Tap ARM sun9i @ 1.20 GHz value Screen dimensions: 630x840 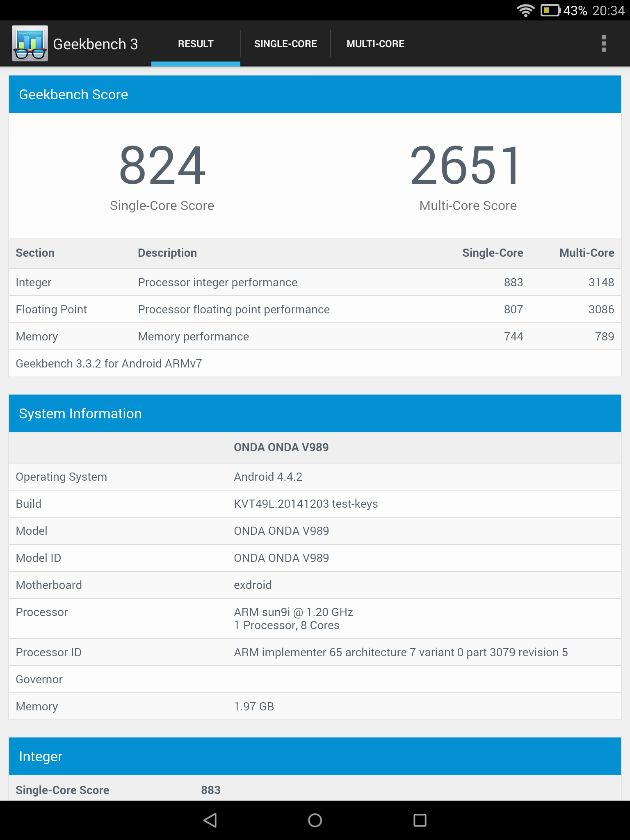(x=293, y=612)
